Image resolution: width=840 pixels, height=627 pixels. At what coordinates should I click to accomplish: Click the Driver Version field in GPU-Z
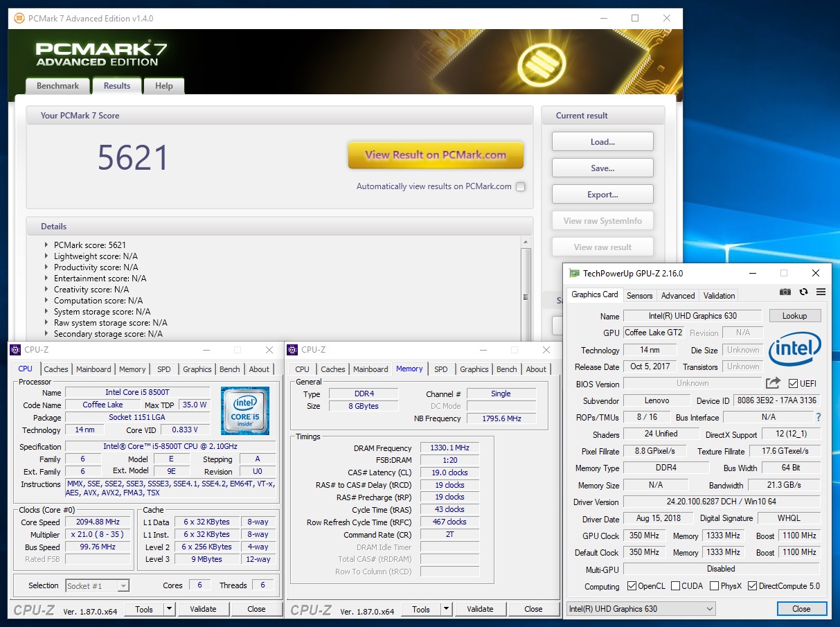722,502
